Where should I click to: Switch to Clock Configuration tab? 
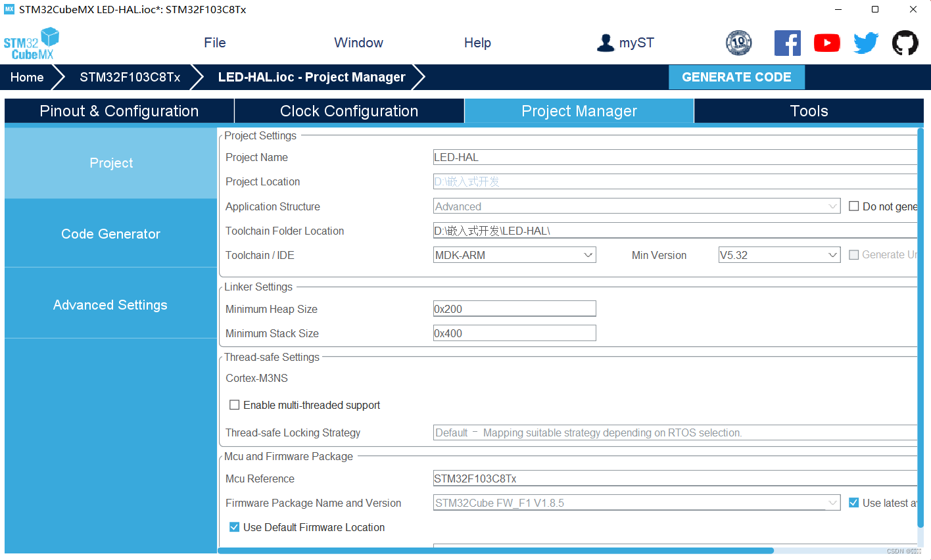(x=349, y=111)
